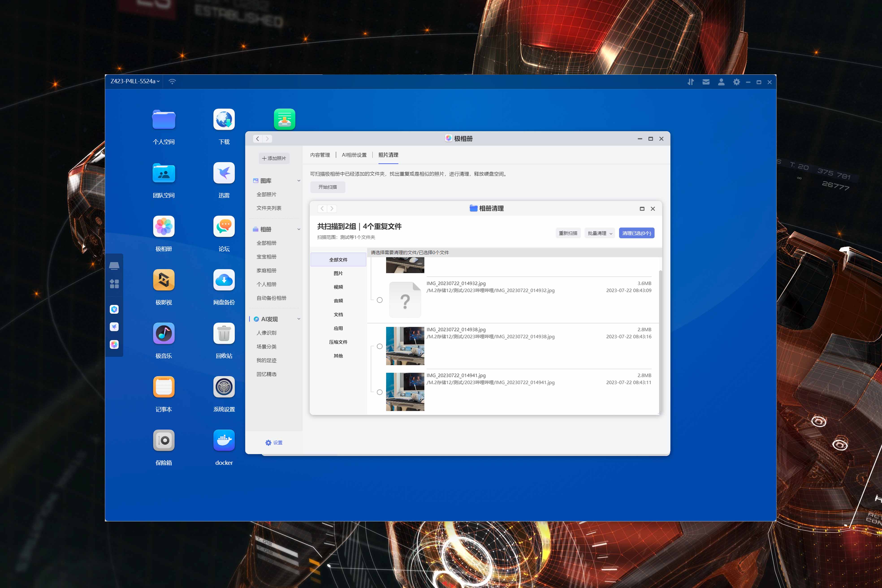Viewport: 882px width, 588px height.
Task: Click the transfer arrows icon in title bar
Action: [690, 82]
